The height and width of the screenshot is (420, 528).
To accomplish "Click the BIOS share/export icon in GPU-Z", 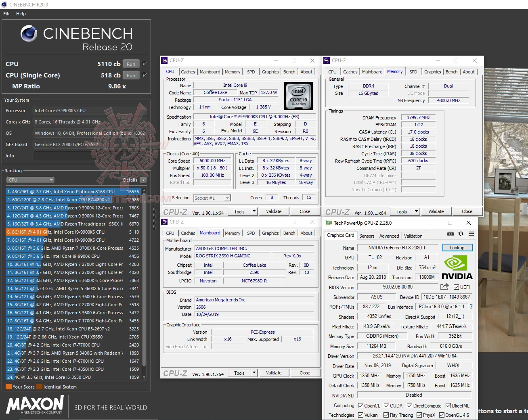I will pyautogui.click(x=444, y=287).
